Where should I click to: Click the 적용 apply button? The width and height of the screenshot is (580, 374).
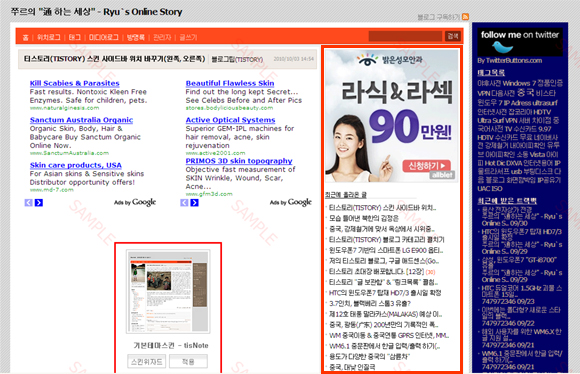click(188, 361)
